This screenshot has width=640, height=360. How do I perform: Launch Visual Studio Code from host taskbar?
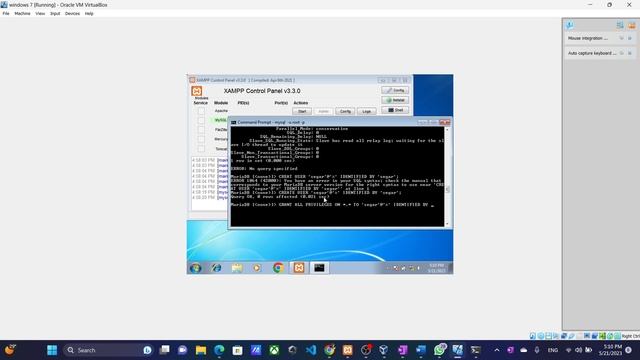coord(311,350)
